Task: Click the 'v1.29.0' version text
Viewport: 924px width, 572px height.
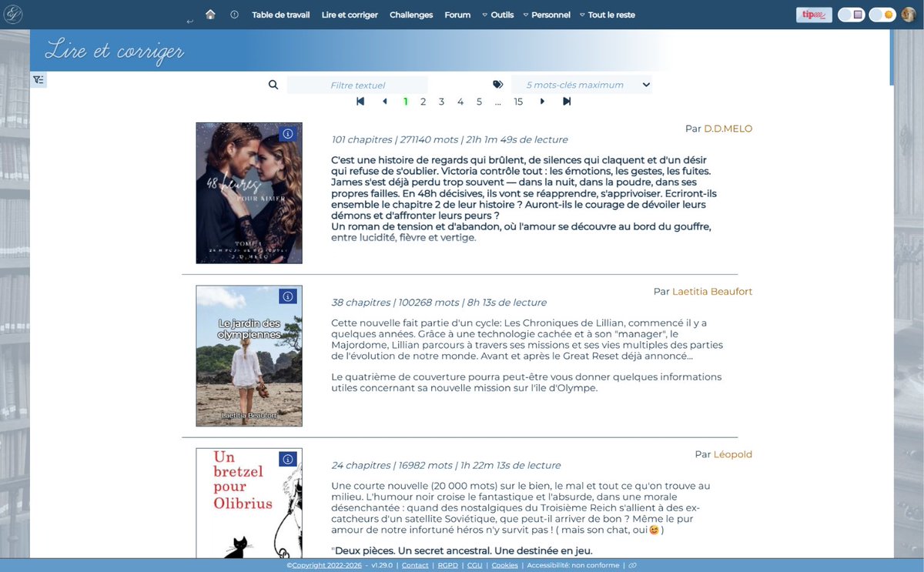Action: click(x=382, y=565)
